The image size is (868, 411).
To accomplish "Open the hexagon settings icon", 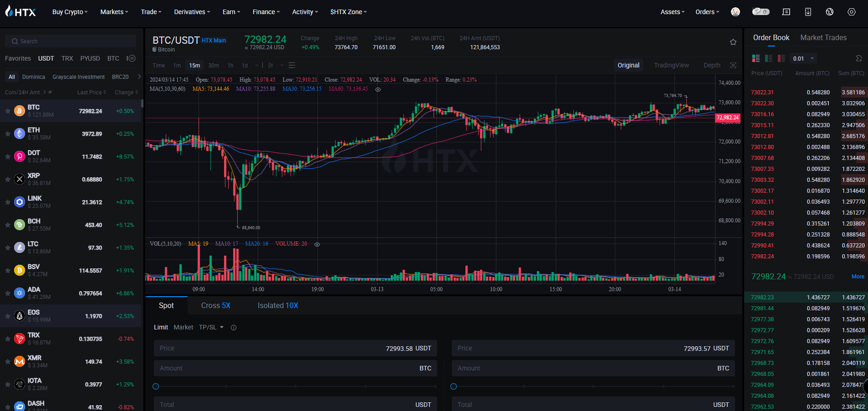I will click(852, 12).
